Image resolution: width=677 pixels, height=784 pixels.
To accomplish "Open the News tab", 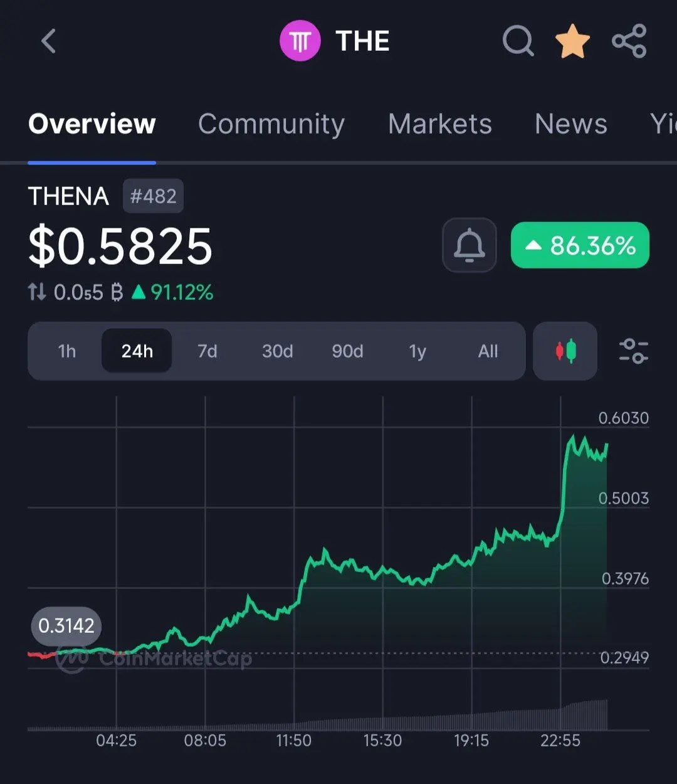I will pos(571,124).
